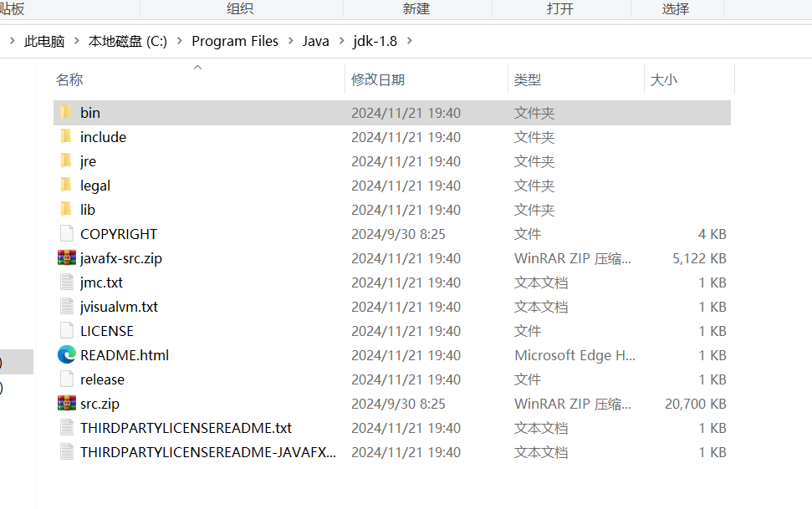Click the src.zip WinRAR icon
This screenshot has width=812, height=509.
click(x=67, y=404)
